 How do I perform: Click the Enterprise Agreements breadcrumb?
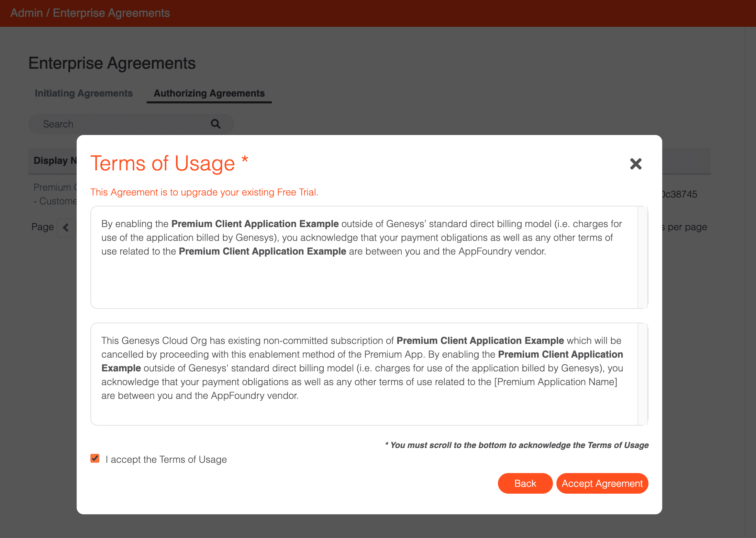[x=111, y=13]
